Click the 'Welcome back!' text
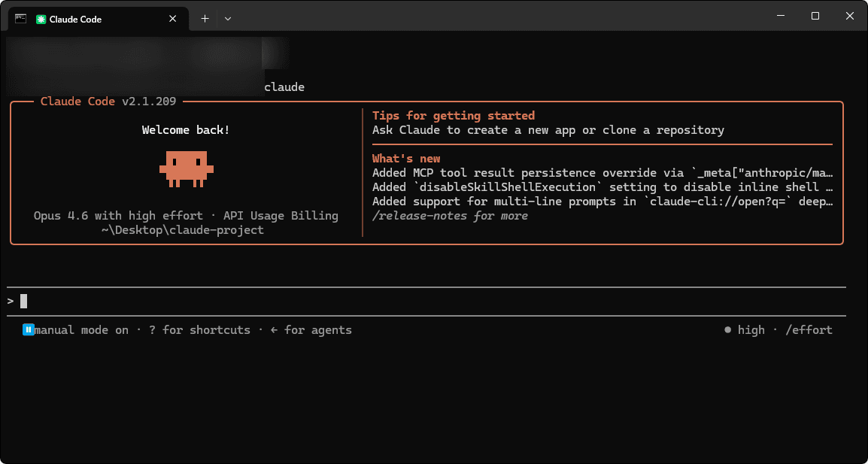This screenshot has width=868, height=464. tap(186, 130)
